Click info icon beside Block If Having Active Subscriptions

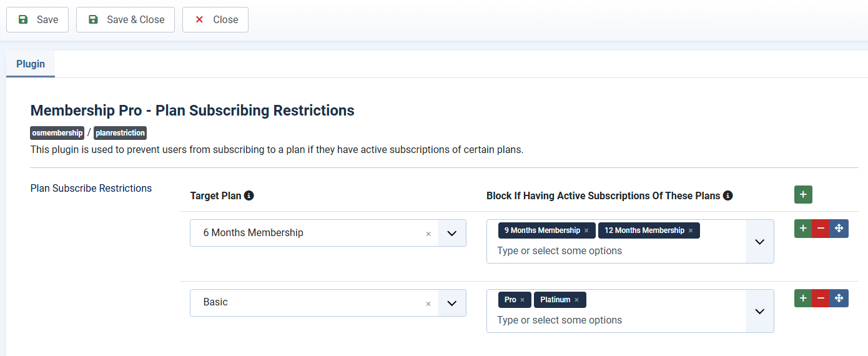click(727, 195)
